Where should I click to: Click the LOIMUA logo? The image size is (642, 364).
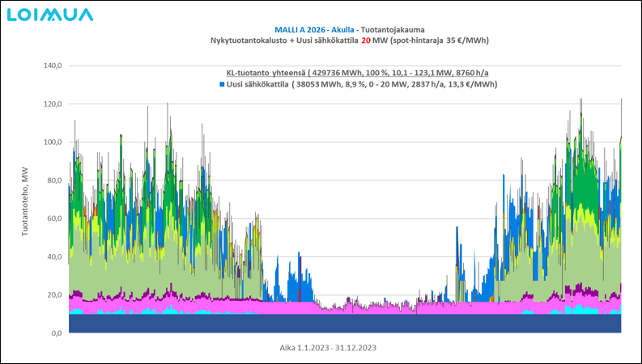click(50, 15)
